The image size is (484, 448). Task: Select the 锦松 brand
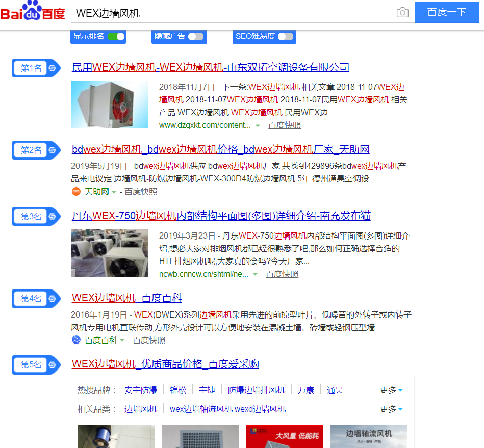tap(178, 390)
